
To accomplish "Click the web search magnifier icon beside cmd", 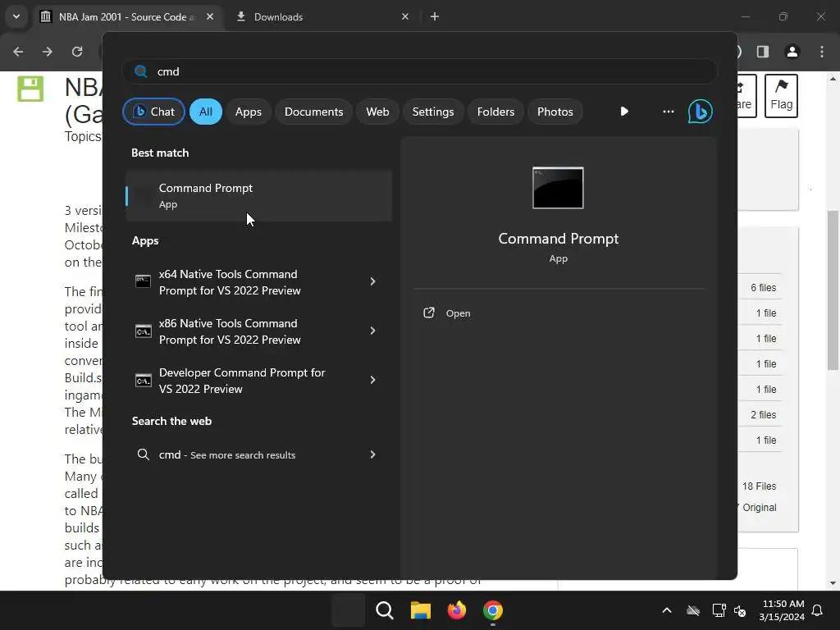I will (x=143, y=454).
